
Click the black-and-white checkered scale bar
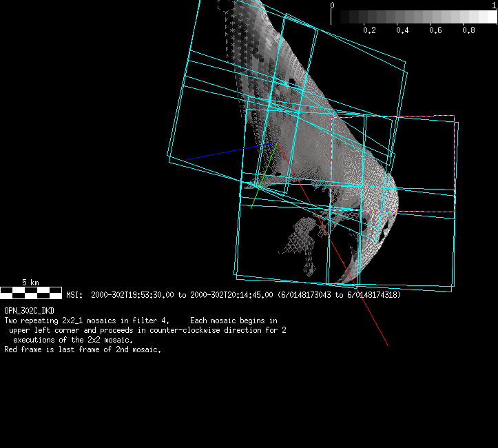click(31, 292)
